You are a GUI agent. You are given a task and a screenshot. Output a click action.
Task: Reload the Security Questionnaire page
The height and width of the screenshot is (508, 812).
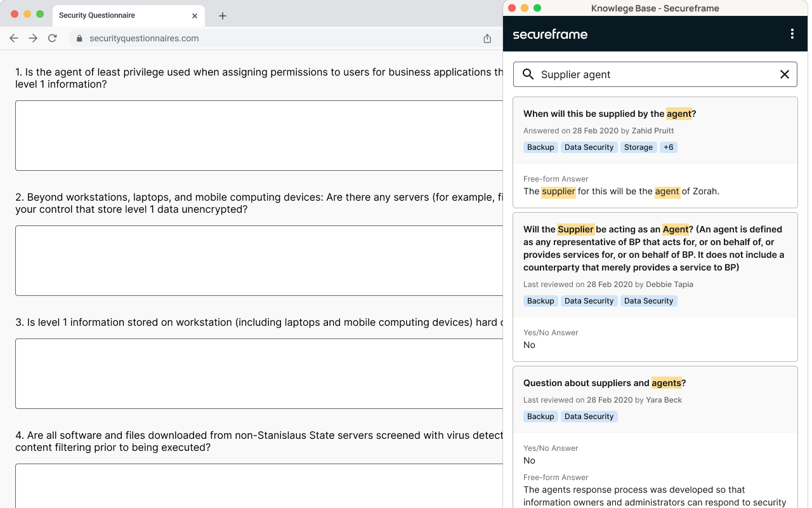point(53,38)
